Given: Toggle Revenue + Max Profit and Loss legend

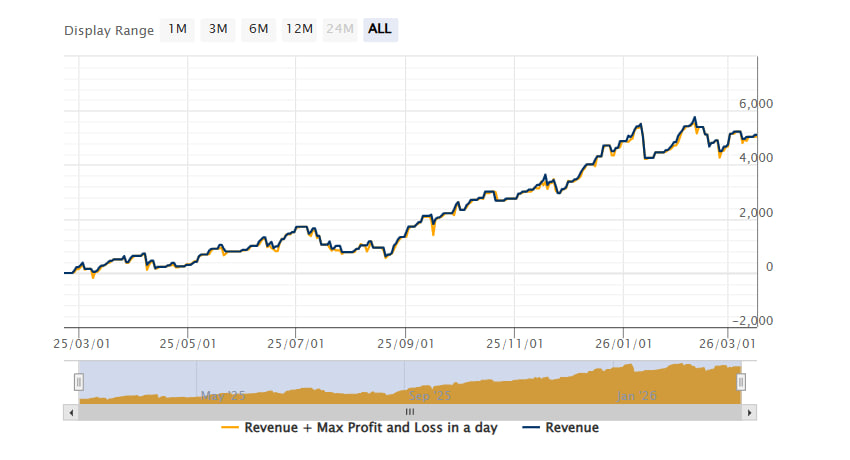Looking at the screenshot, I should (x=359, y=427).
